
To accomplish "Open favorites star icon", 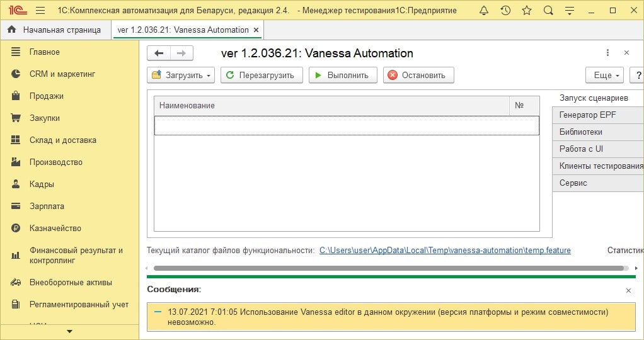I will tap(527, 11).
